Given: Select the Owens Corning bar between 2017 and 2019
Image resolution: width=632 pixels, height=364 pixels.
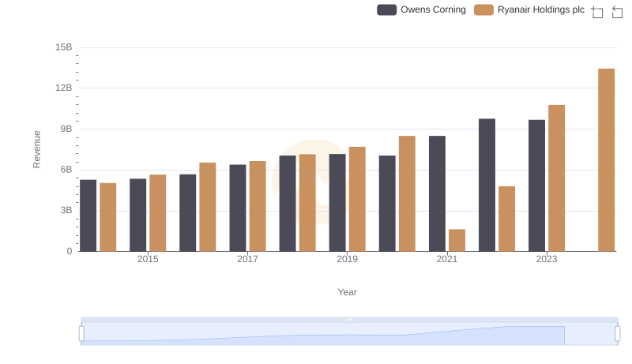Looking at the screenshot, I should (x=288, y=204).
